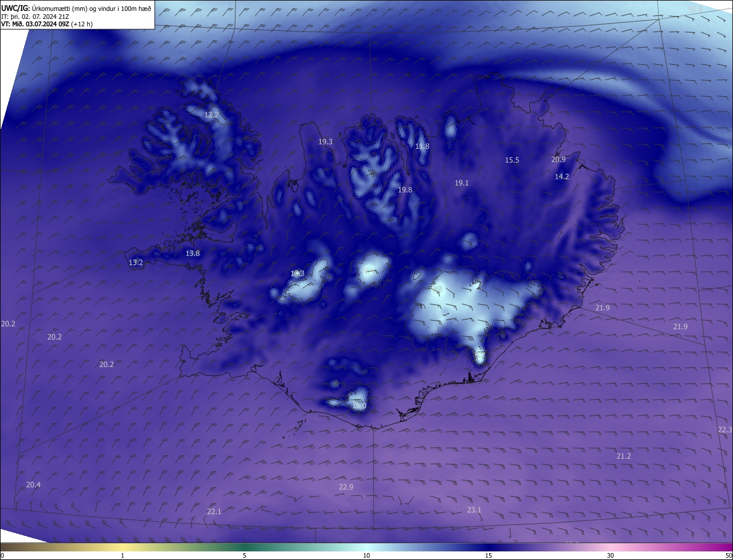
Task: Click the 14.2 value on the map
Action: point(562,176)
